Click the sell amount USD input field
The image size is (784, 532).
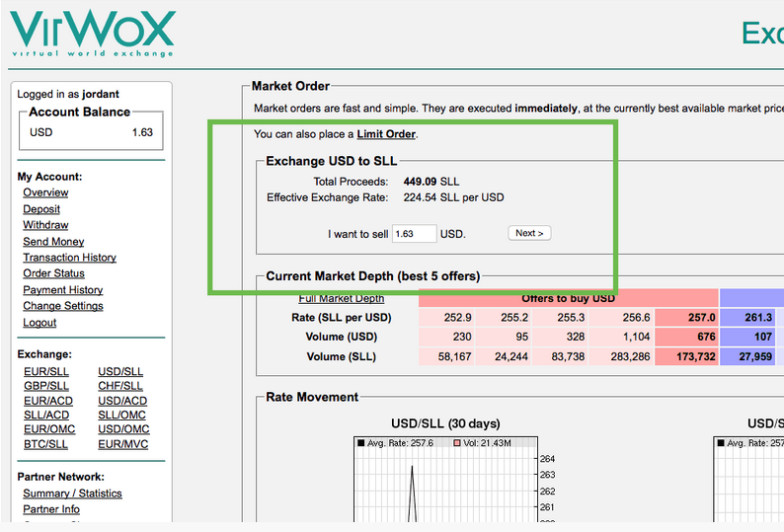[x=414, y=234]
